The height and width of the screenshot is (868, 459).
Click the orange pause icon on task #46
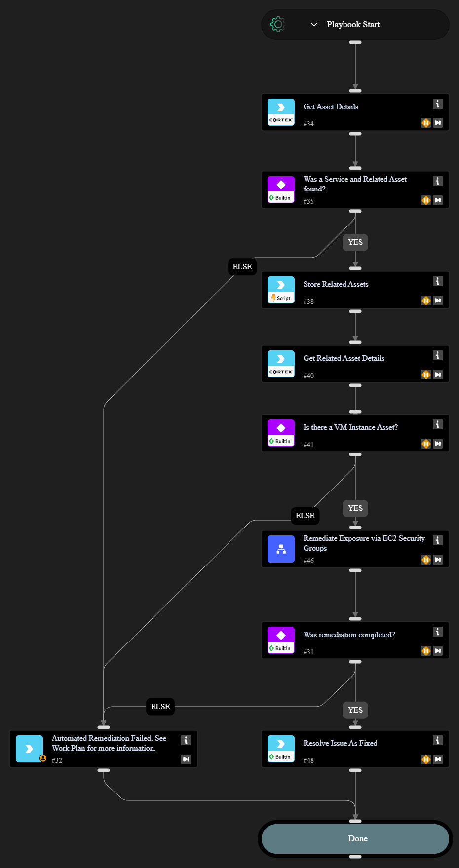(426, 560)
